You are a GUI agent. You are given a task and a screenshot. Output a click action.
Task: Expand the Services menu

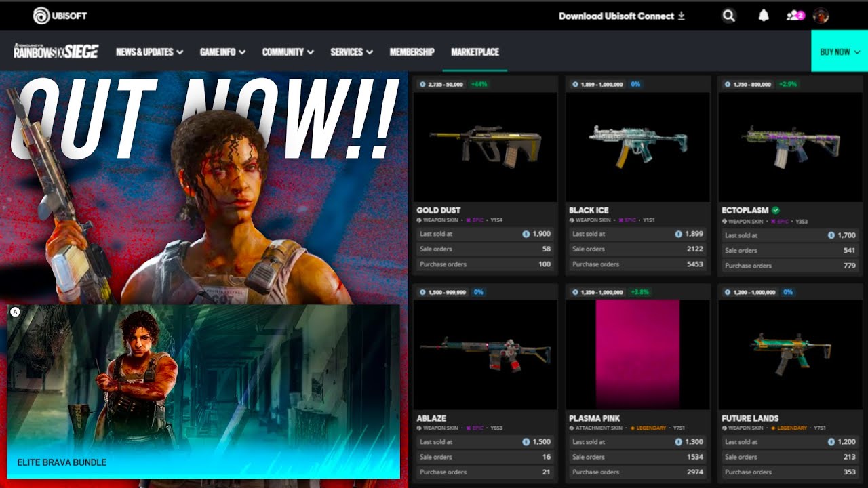(351, 52)
